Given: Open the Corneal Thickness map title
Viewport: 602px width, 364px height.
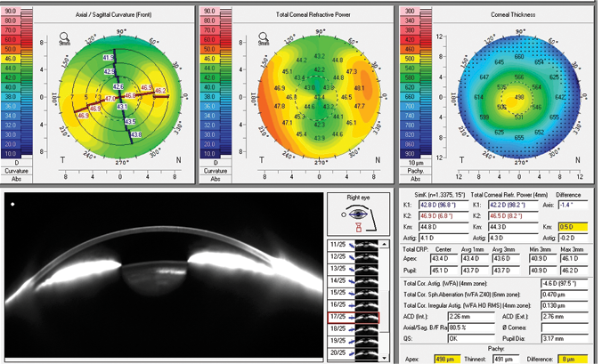Looking at the screenshot, I should [x=513, y=14].
